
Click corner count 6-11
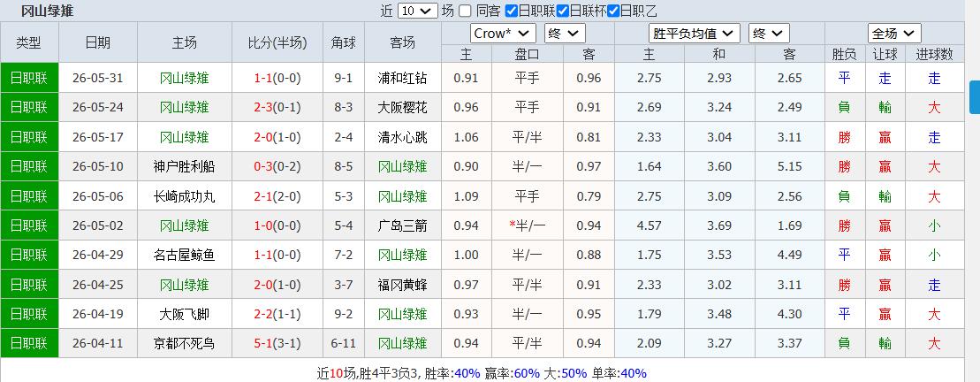[x=344, y=343]
